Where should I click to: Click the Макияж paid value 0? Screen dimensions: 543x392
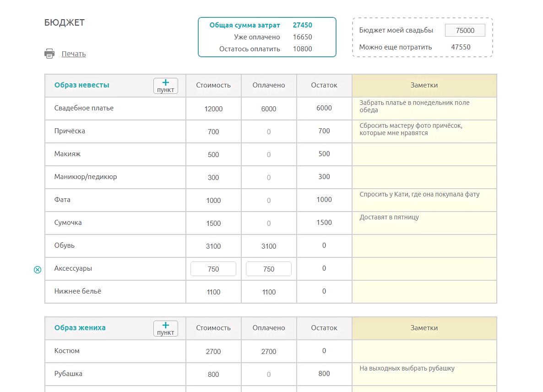coord(269,154)
